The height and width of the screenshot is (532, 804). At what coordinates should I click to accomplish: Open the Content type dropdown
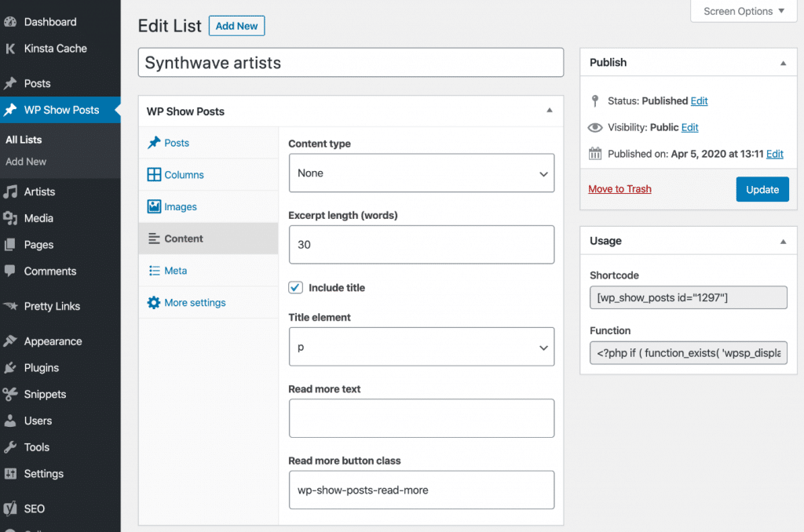422,173
